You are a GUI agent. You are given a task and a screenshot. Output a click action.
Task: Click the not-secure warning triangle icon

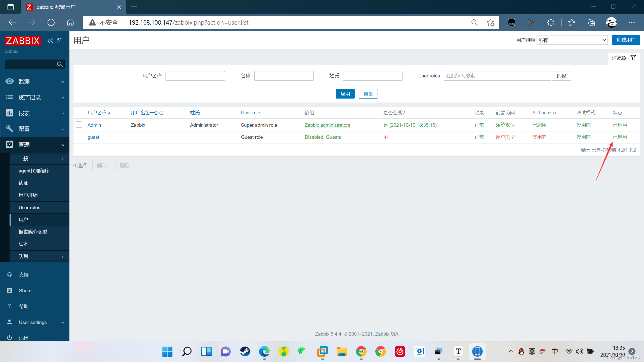(92, 22)
